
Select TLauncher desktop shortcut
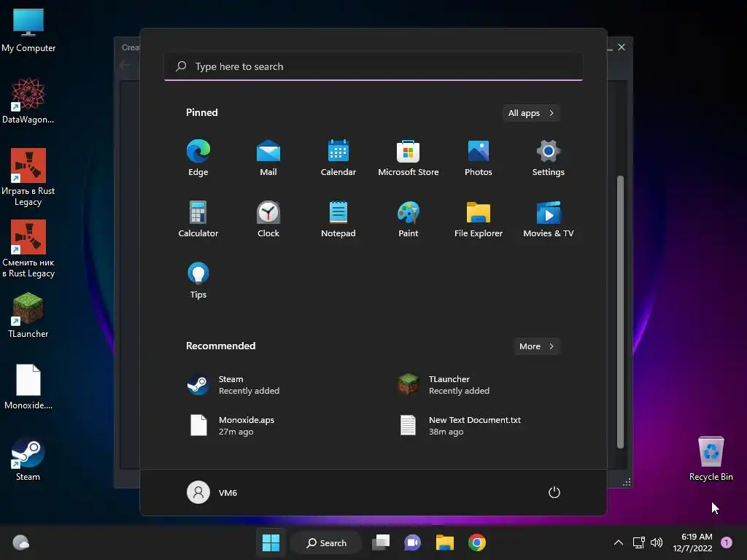(28, 315)
